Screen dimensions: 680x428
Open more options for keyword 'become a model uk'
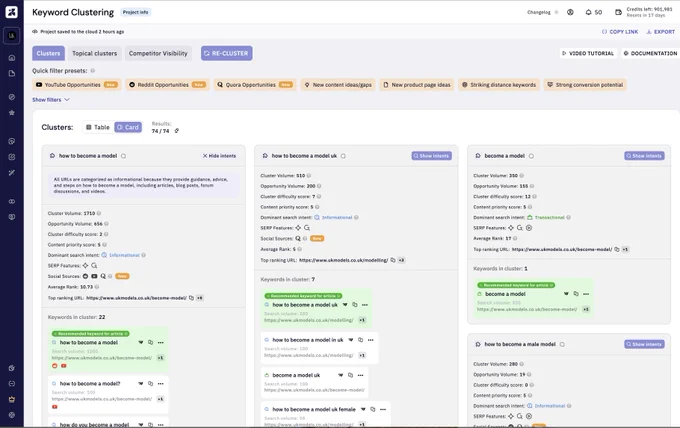[x=361, y=375]
